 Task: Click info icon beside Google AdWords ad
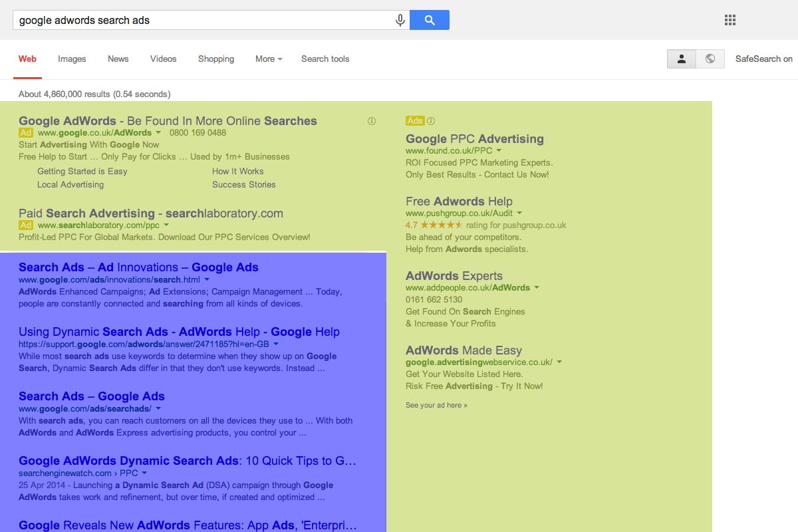(x=372, y=121)
